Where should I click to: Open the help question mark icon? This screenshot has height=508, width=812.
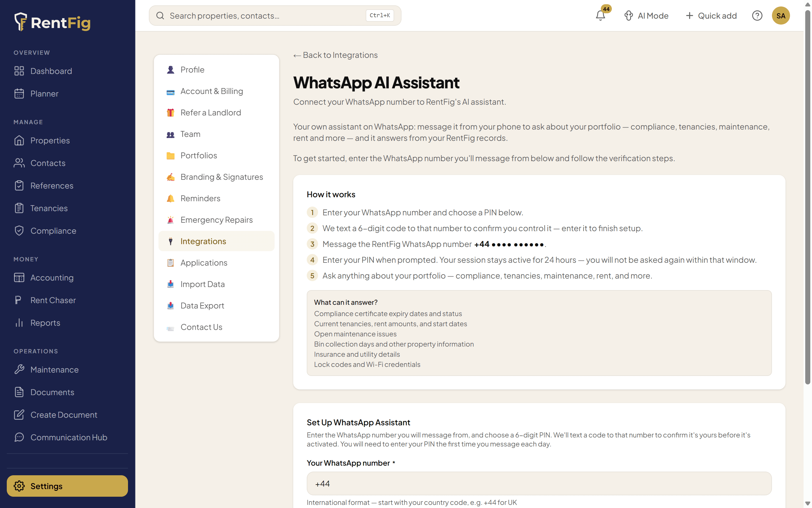pos(757,16)
